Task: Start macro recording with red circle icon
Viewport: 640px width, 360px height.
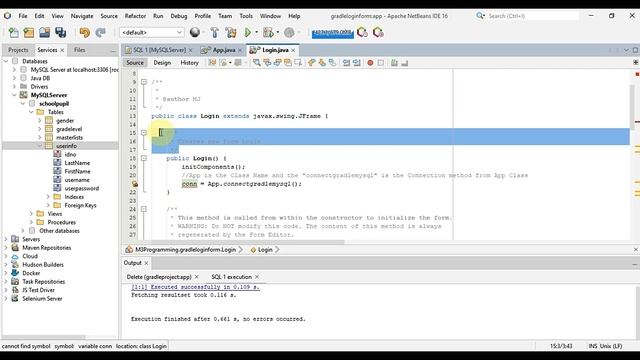Action: tap(370, 63)
